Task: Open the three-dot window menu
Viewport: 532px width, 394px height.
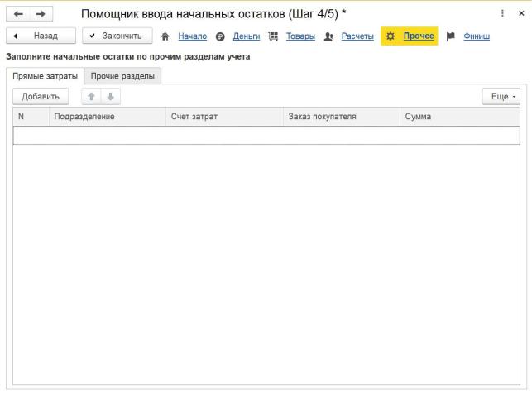Action: [x=502, y=13]
